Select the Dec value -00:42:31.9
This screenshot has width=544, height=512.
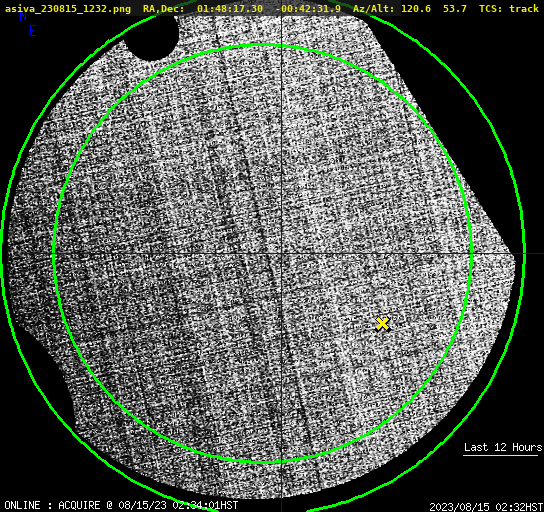(x=308, y=8)
